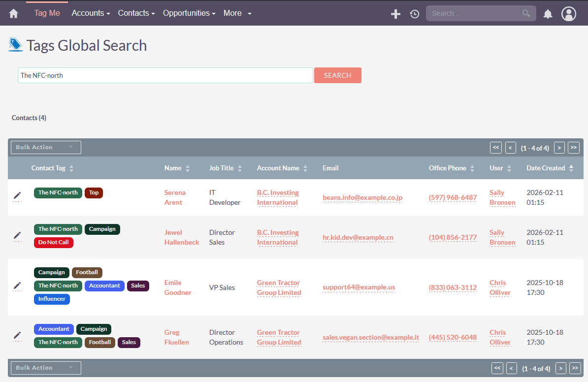Open recently viewed history icon

414,14
